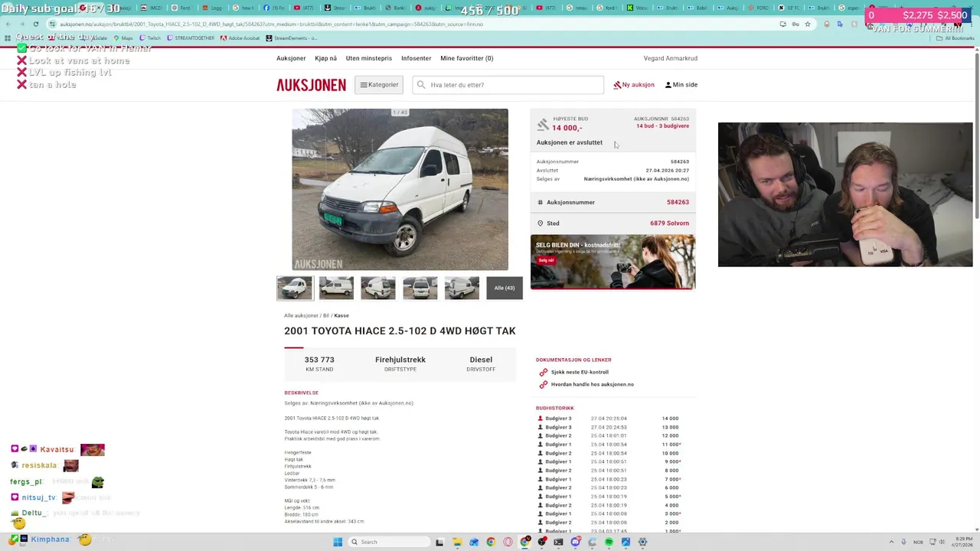Click the 'Bil' breadcrumb link
This screenshot has width=980, height=551.
(x=326, y=315)
